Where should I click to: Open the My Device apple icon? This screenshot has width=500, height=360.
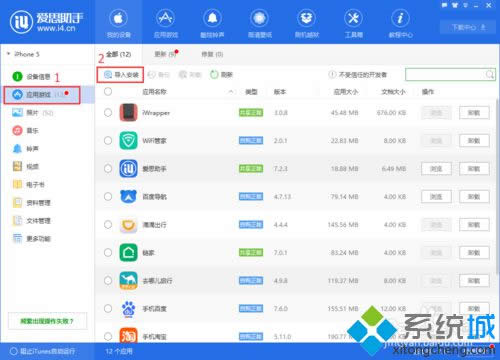coord(118,18)
